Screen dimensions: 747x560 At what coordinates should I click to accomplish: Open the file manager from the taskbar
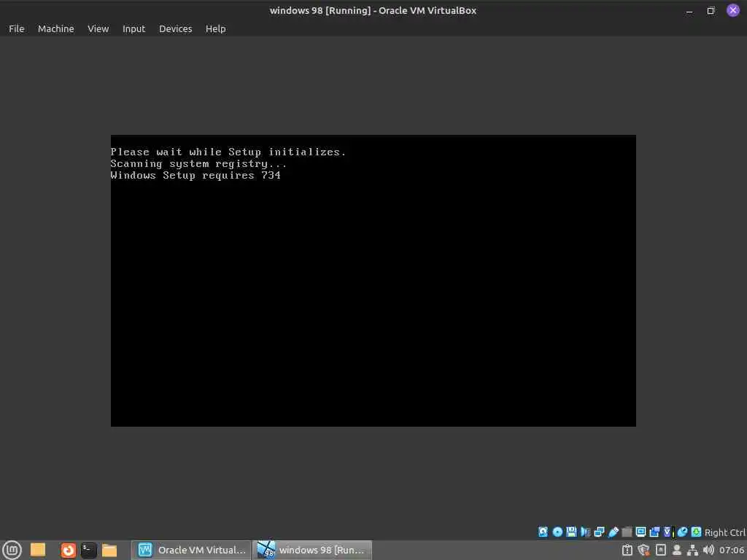109,550
